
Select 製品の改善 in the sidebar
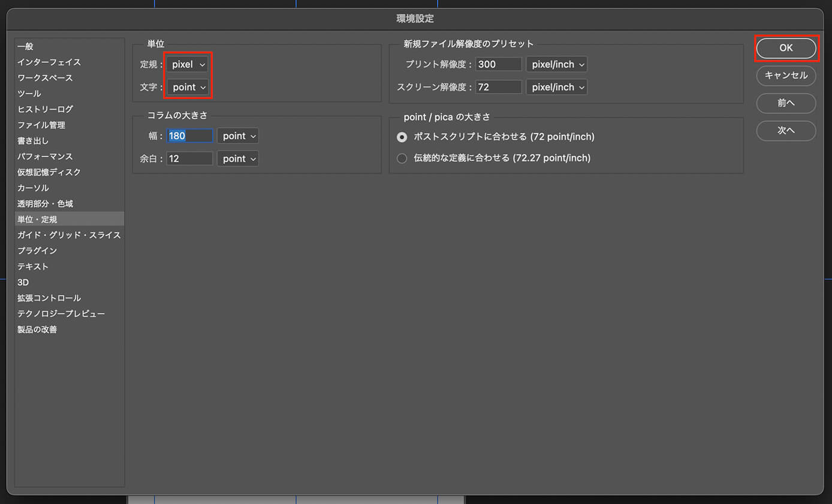[x=70, y=330]
